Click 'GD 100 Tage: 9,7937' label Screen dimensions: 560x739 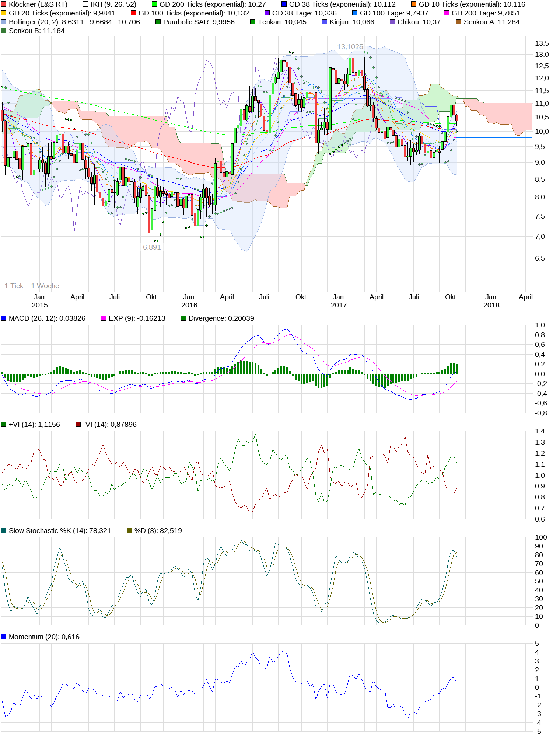click(x=394, y=13)
